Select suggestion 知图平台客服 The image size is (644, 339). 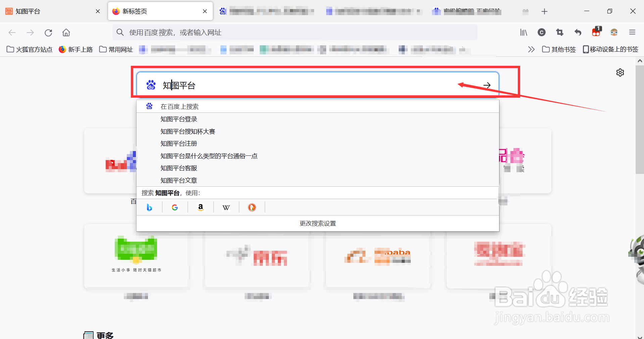(x=318, y=168)
